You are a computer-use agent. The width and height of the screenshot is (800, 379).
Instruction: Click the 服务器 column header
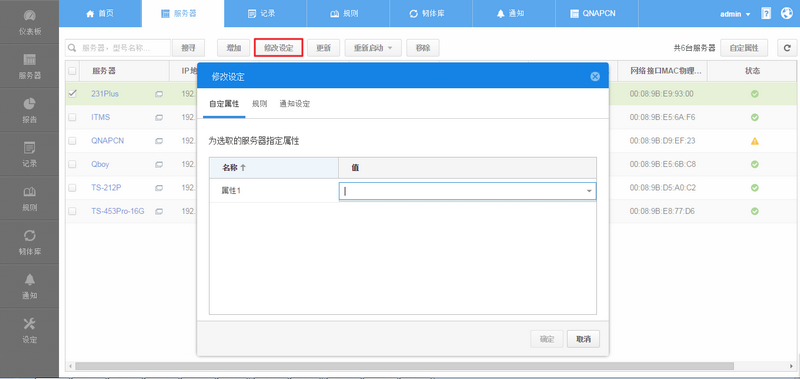[124, 71]
